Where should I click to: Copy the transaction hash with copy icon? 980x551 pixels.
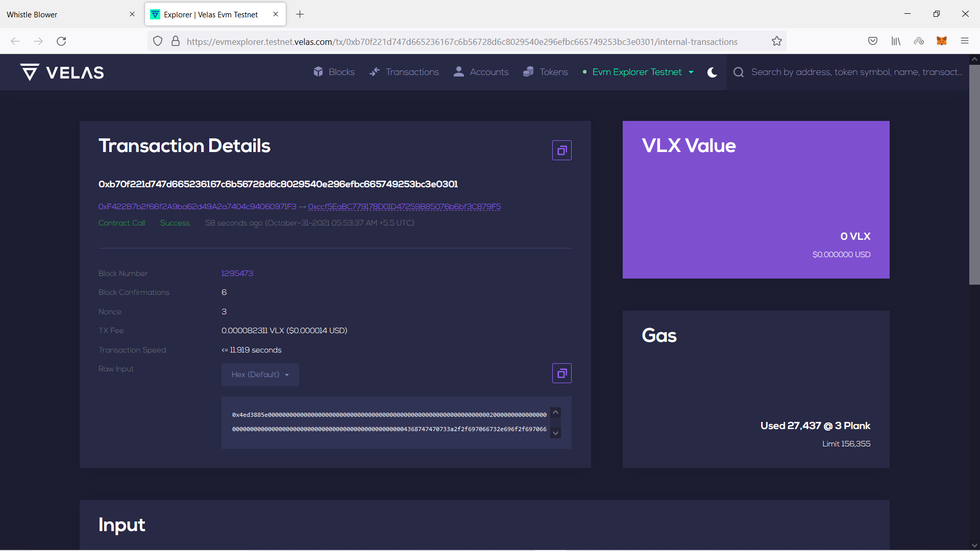561,151
